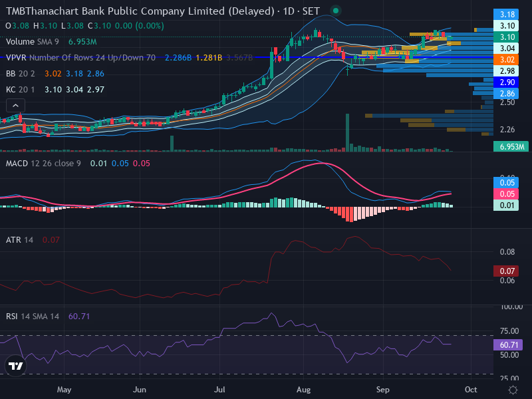
Task: Click the 2.98 price label on axis
Action: [x=506, y=71]
